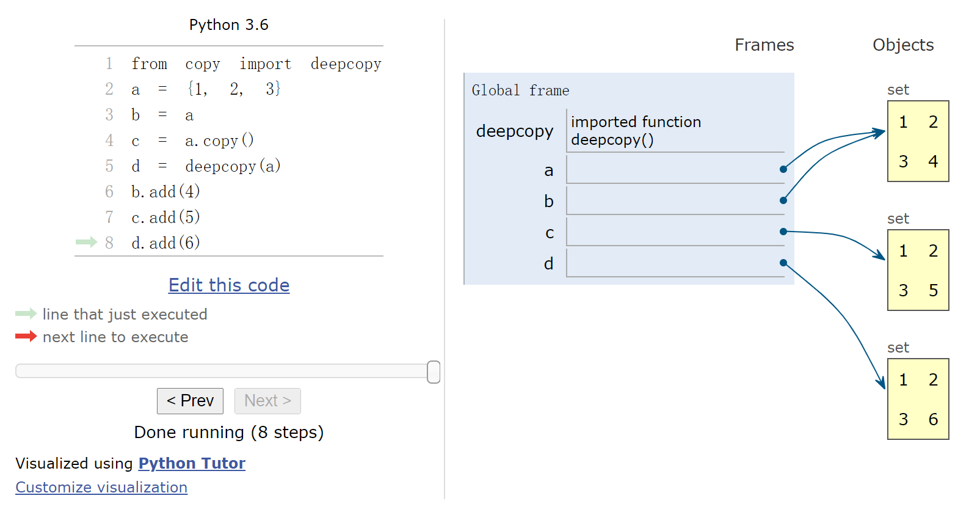
Task: Click the disabled Next button
Action: 267,401
